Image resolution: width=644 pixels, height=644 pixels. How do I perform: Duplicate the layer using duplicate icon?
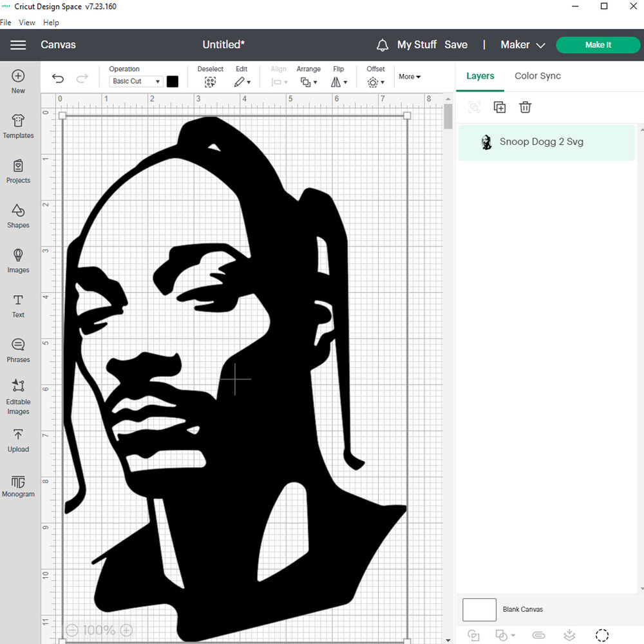click(x=500, y=108)
